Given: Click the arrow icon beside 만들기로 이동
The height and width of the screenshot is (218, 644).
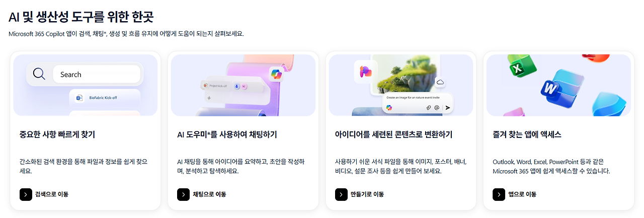Looking at the screenshot, I should [342, 194].
